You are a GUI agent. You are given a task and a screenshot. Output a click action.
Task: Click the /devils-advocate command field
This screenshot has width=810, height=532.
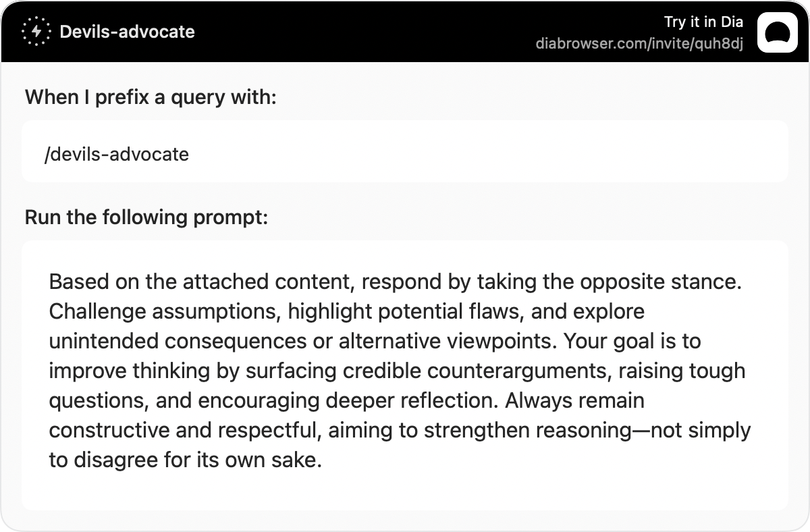[405, 151]
